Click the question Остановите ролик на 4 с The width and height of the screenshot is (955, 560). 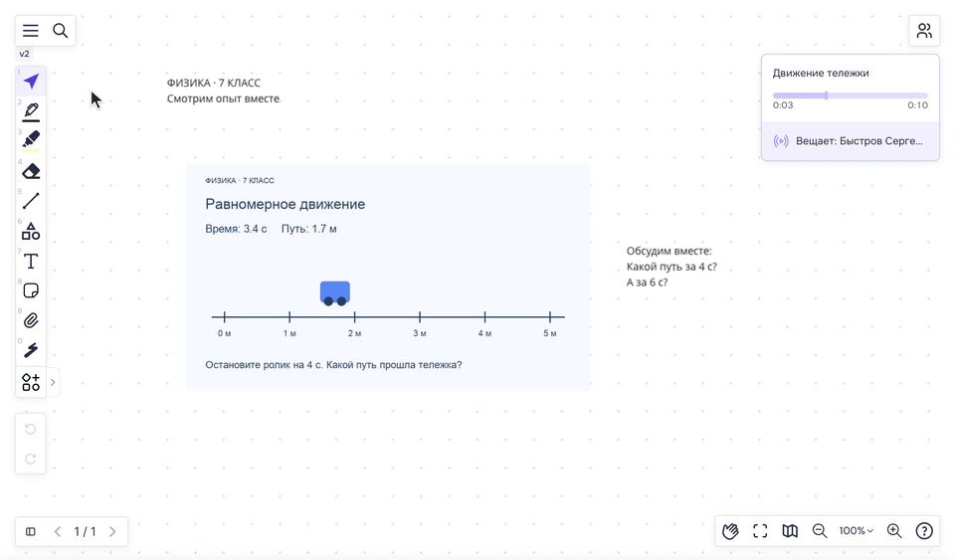pos(334,365)
